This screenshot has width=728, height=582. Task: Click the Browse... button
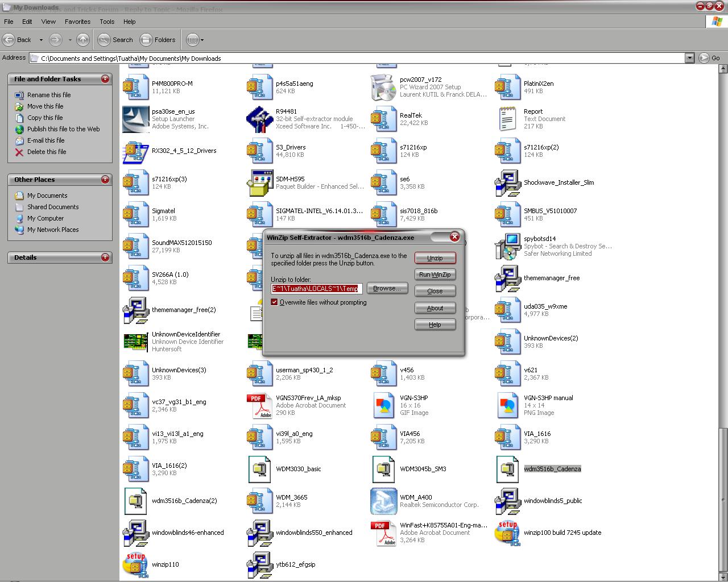click(387, 288)
